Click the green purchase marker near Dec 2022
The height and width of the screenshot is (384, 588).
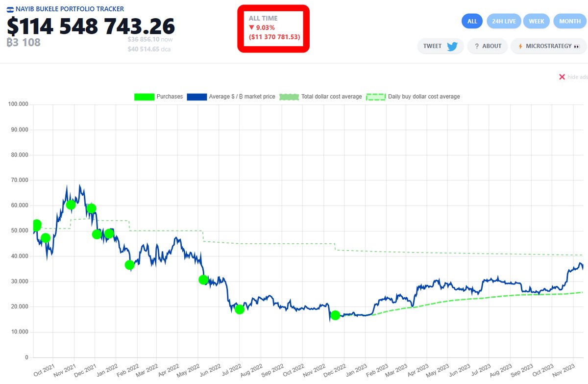[335, 315]
